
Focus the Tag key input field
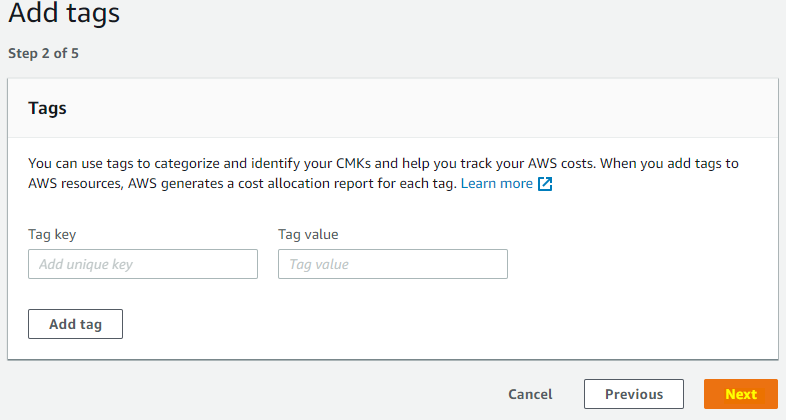[143, 264]
